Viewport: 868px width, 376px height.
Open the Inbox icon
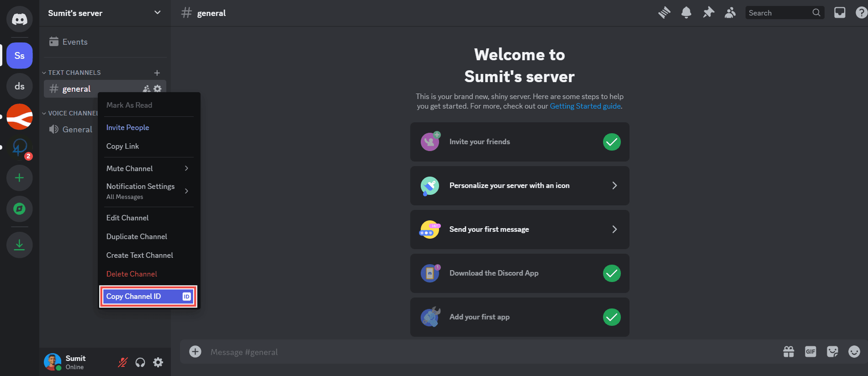click(x=840, y=13)
